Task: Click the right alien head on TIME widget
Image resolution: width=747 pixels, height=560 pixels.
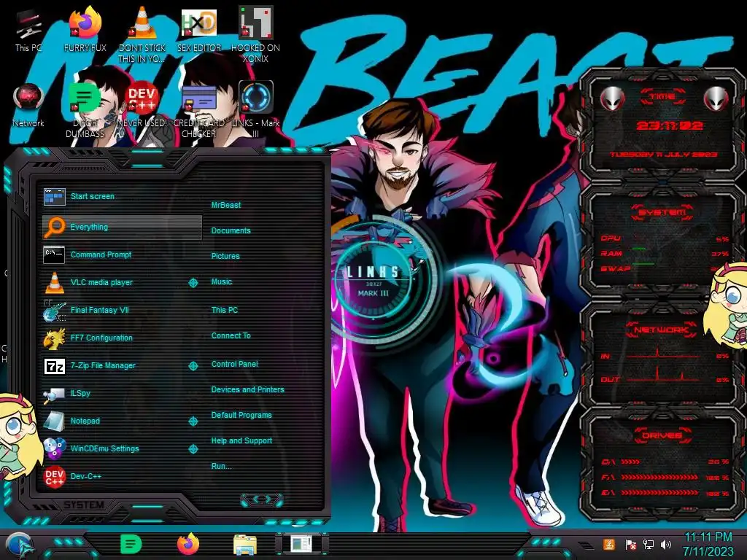Action: (x=716, y=99)
